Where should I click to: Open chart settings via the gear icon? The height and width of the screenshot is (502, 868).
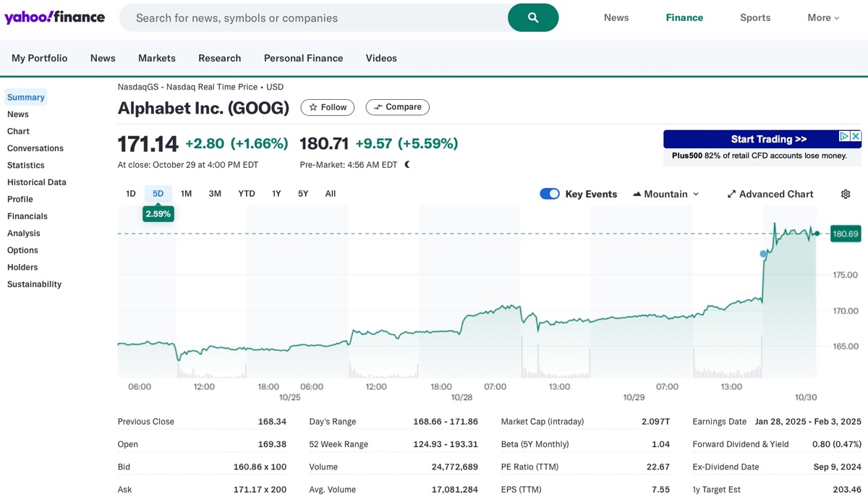(x=845, y=194)
